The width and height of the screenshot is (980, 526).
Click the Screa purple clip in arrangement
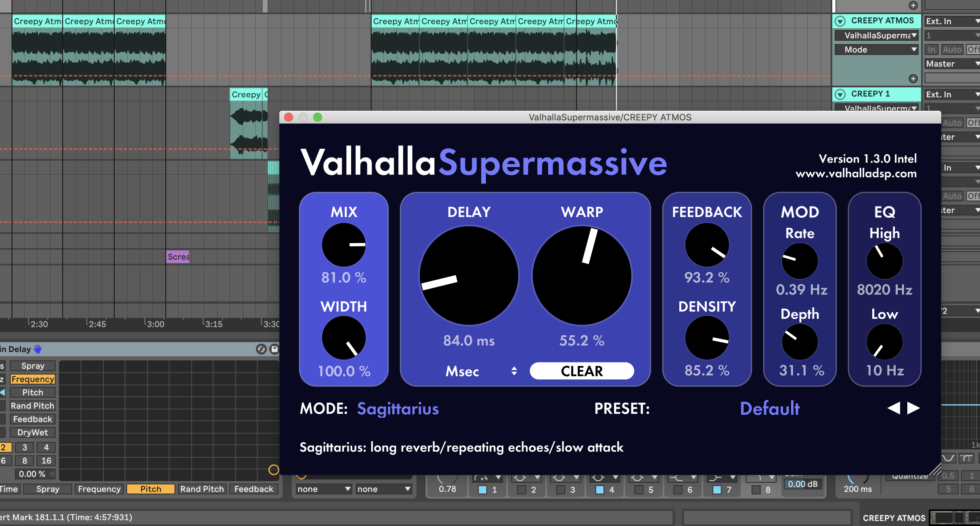point(178,257)
